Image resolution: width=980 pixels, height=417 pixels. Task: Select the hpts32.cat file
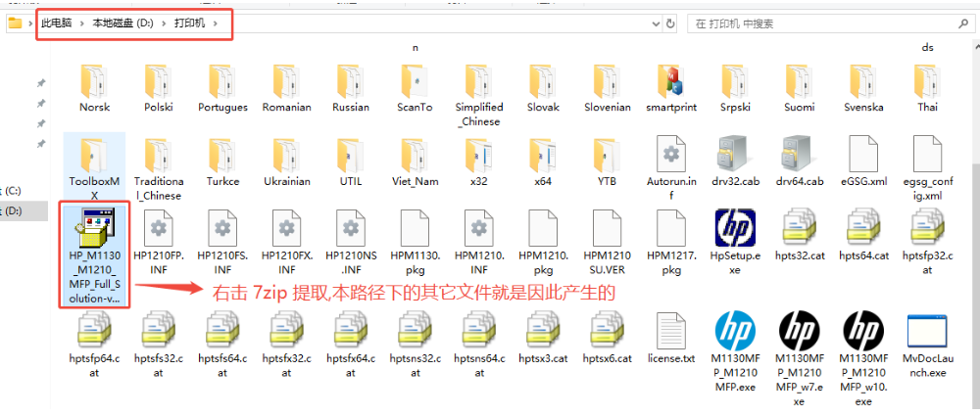[799, 236]
